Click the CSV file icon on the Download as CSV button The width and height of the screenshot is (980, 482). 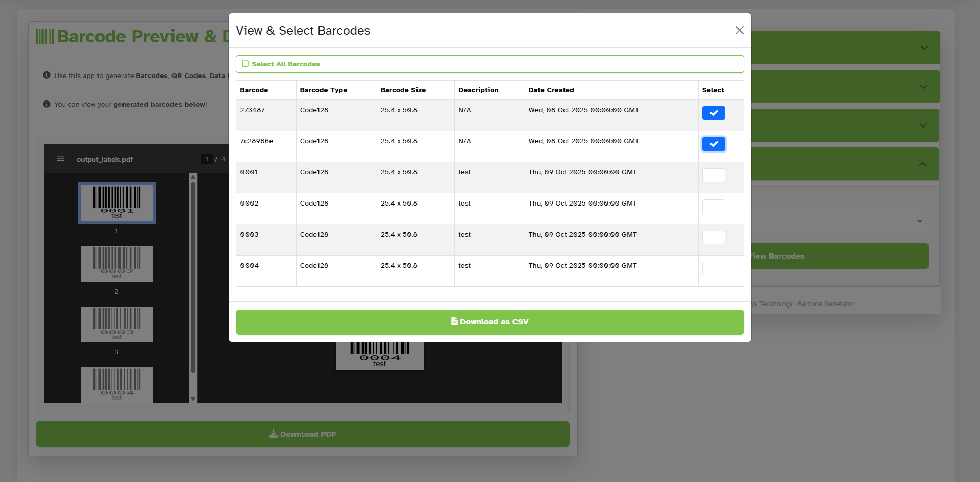click(454, 321)
